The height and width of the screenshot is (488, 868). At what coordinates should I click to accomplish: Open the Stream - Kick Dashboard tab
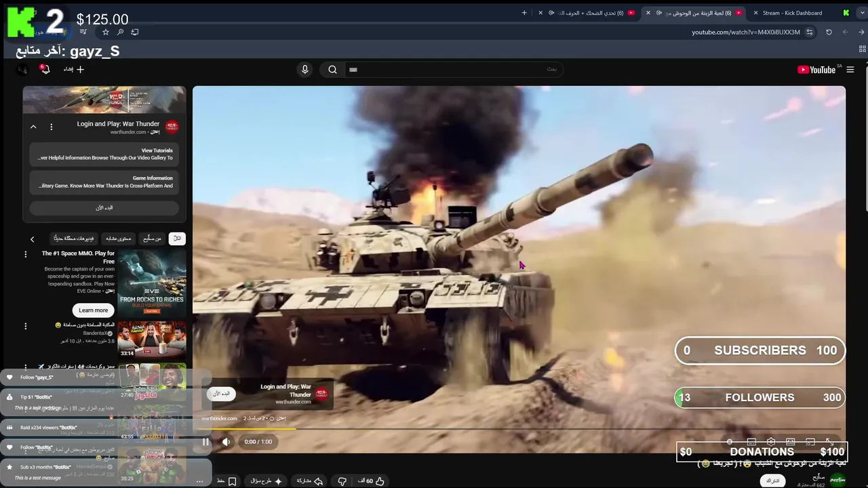click(791, 13)
